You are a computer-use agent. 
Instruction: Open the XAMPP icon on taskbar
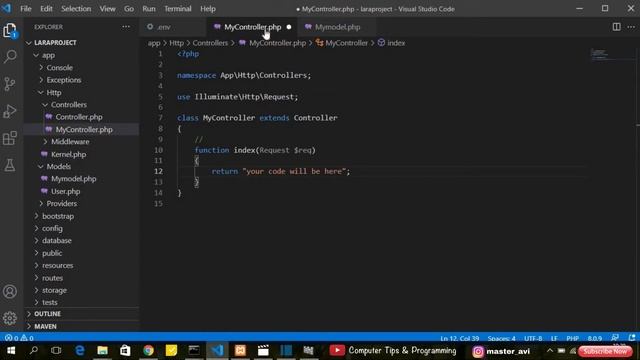point(240,350)
